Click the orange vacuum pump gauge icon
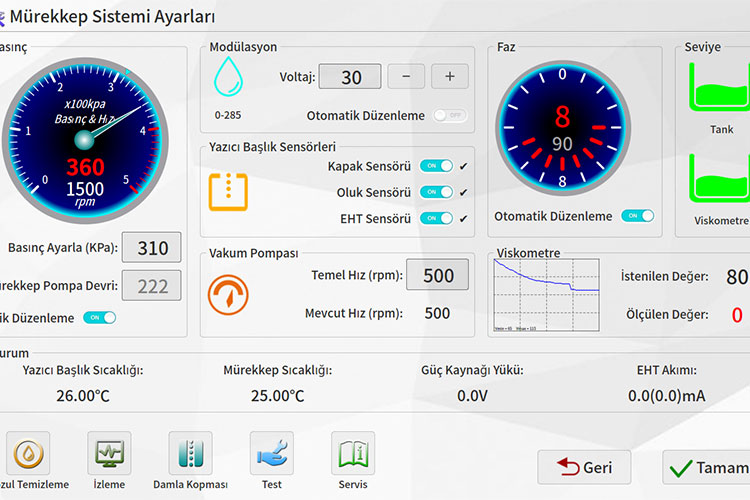The height and width of the screenshot is (500, 750). (228, 295)
